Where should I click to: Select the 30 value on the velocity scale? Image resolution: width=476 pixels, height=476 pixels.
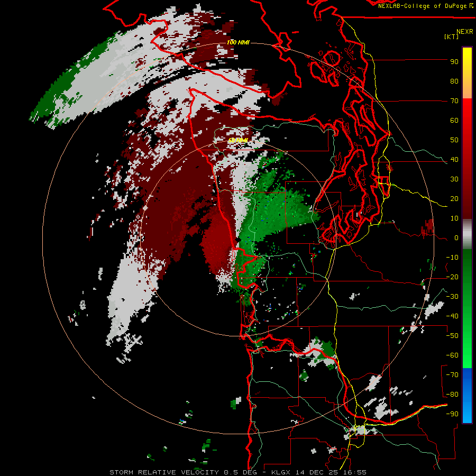pyautogui.click(x=454, y=179)
